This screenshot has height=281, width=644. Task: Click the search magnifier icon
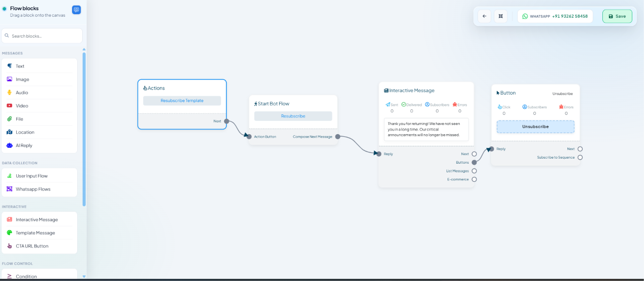tap(7, 36)
